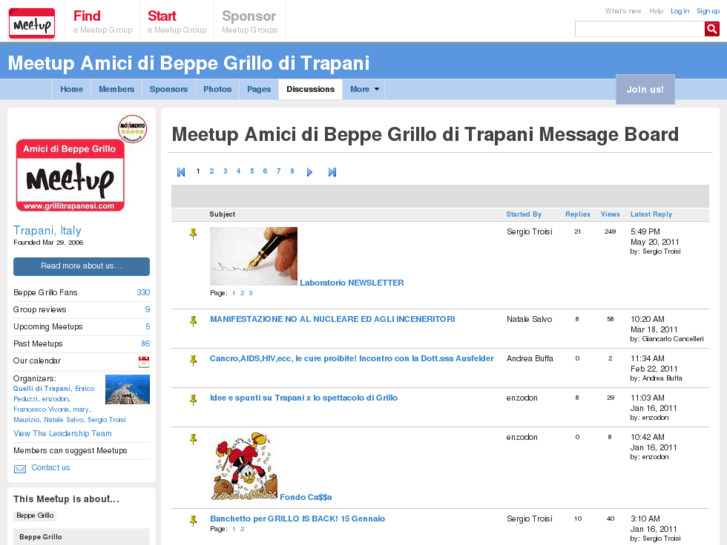Switch to the Photos tab
727x545 pixels.
click(217, 89)
